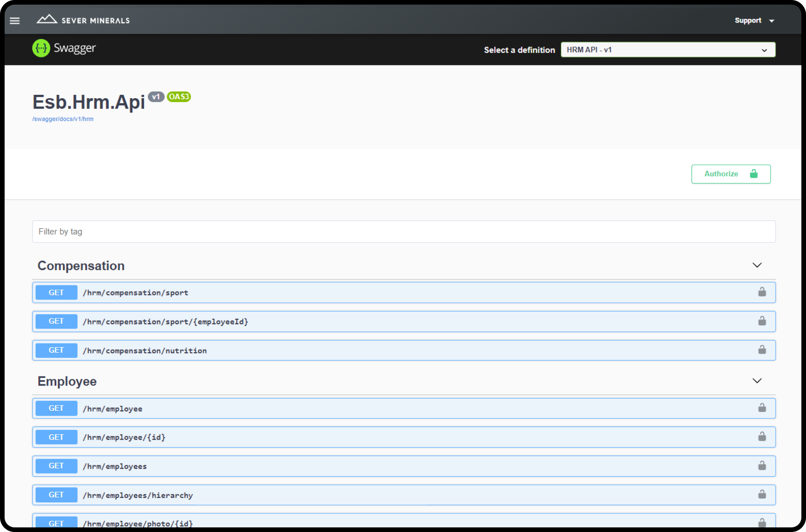The image size is (806, 532).
Task: Open the Select a definition dropdown
Action: (667, 50)
